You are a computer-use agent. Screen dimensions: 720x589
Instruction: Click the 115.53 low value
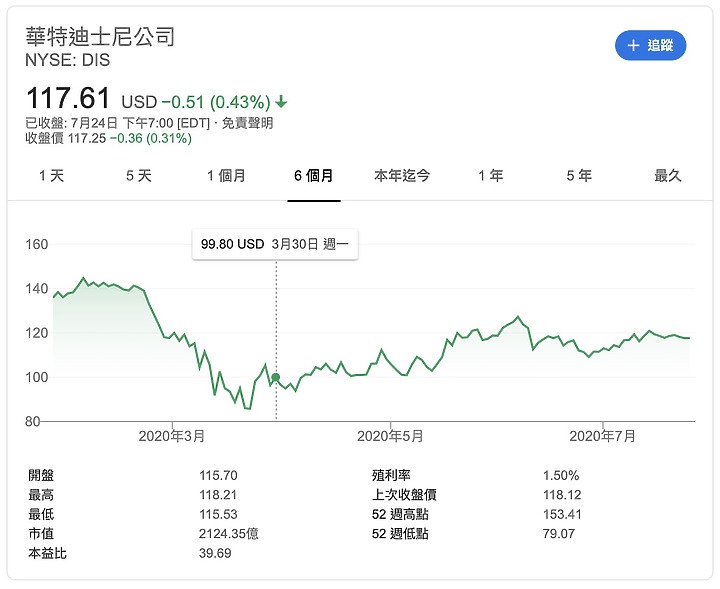point(218,514)
